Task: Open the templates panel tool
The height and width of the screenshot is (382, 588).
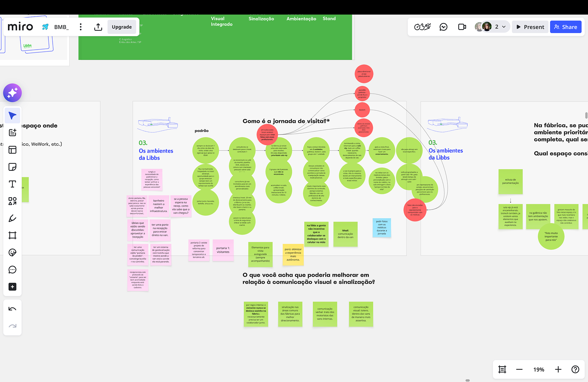Action: (x=13, y=150)
